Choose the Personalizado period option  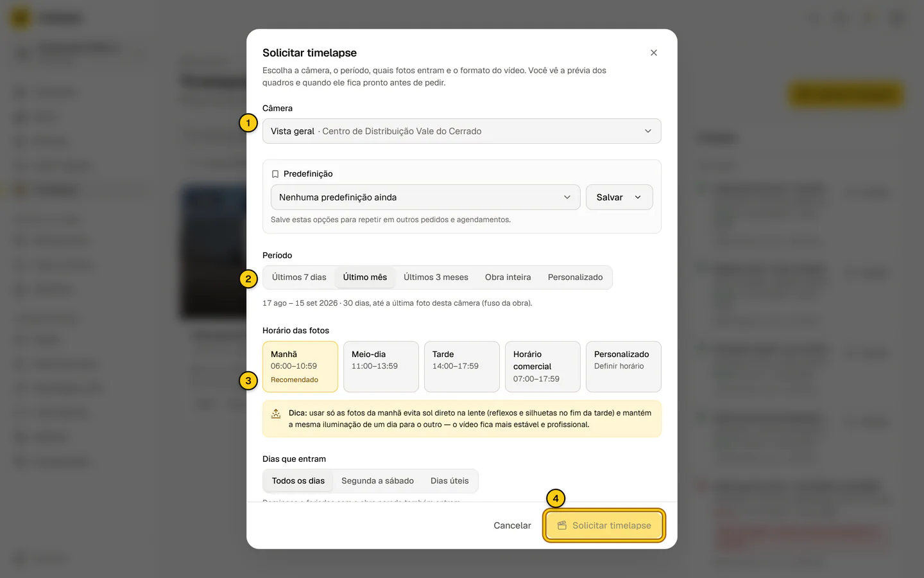576,277
